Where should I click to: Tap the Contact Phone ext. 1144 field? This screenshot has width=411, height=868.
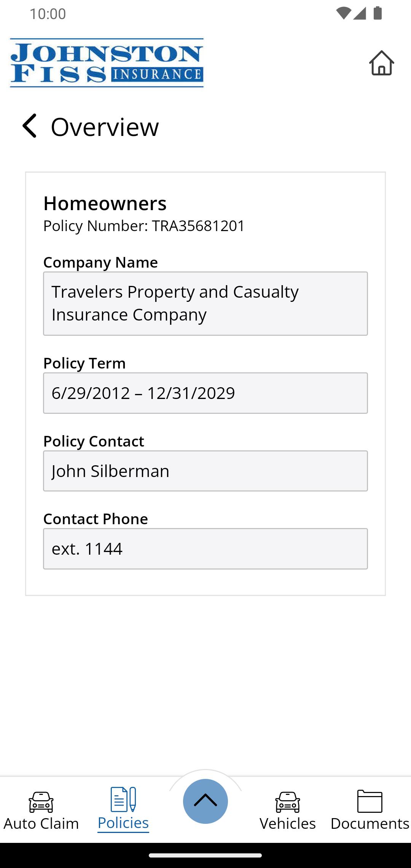[x=205, y=549]
